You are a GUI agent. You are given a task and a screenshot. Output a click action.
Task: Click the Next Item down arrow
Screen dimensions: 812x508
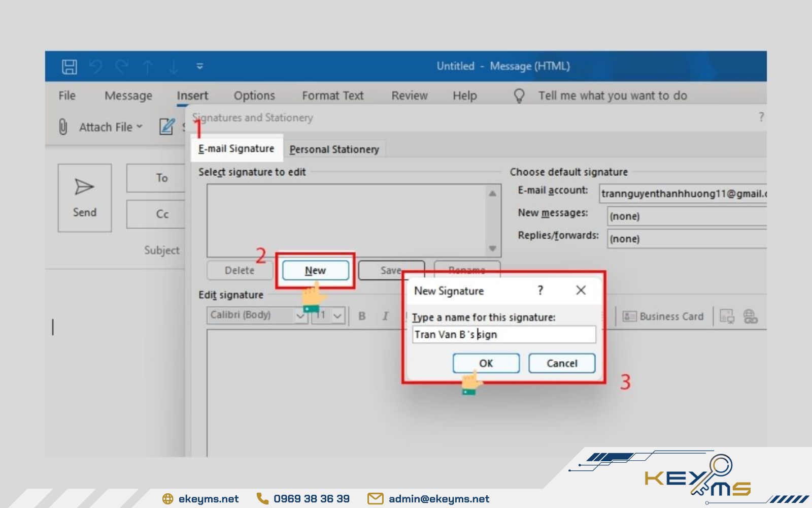[174, 67]
